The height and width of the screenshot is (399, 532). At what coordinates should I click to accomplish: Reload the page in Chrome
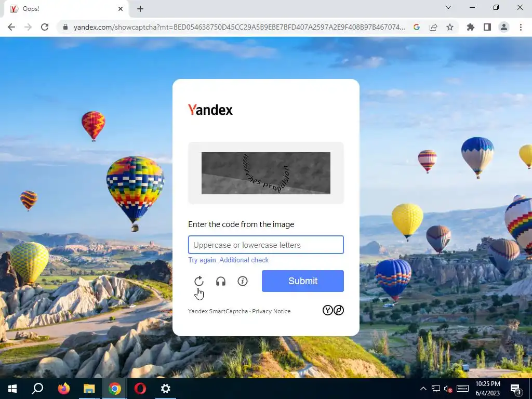tap(45, 27)
